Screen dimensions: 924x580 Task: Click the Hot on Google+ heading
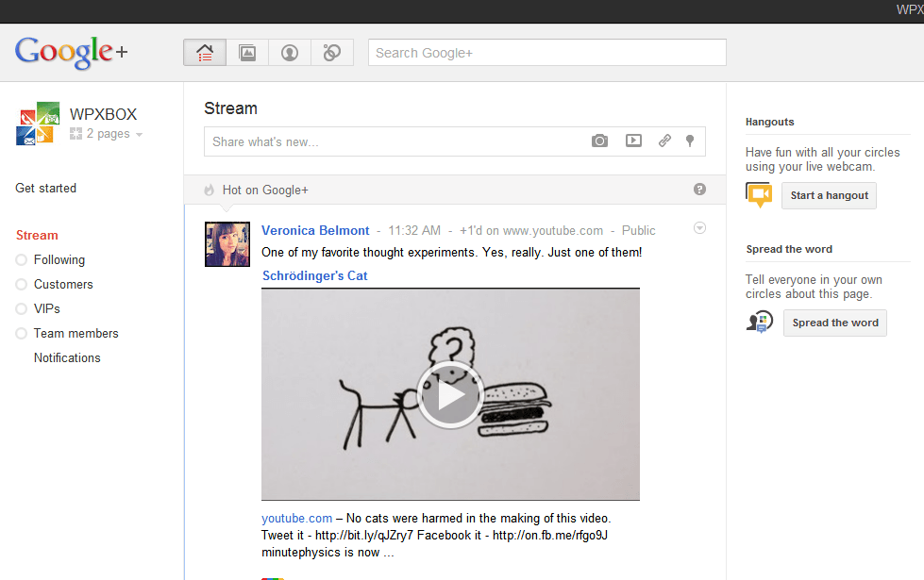click(265, 190)
